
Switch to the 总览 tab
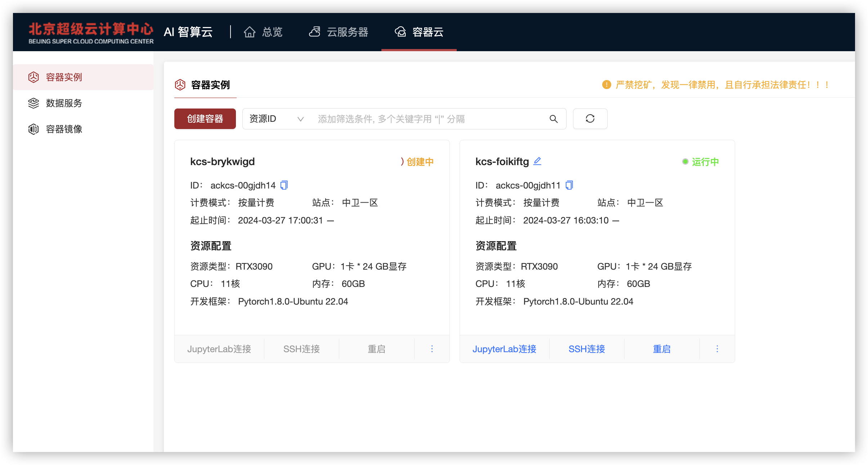click(263, 32)
